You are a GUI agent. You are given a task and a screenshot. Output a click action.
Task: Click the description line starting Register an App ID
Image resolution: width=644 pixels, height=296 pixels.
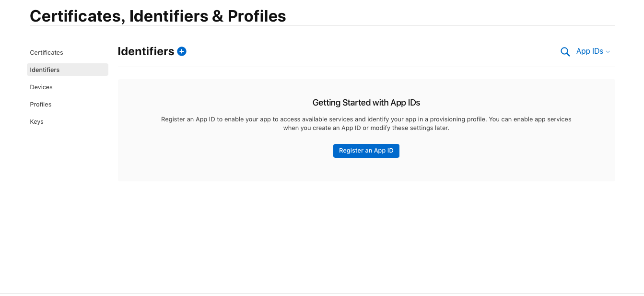tap(366, 119)
